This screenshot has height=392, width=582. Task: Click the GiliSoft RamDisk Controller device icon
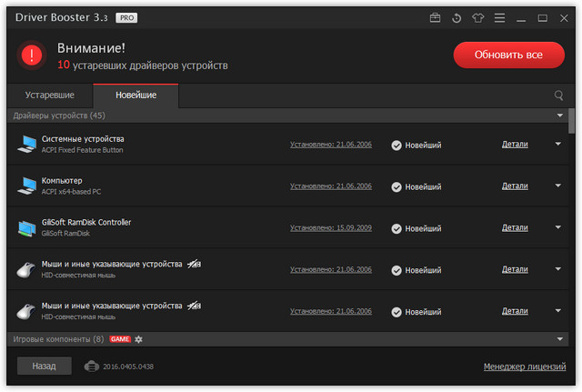[x=26, y=227]
